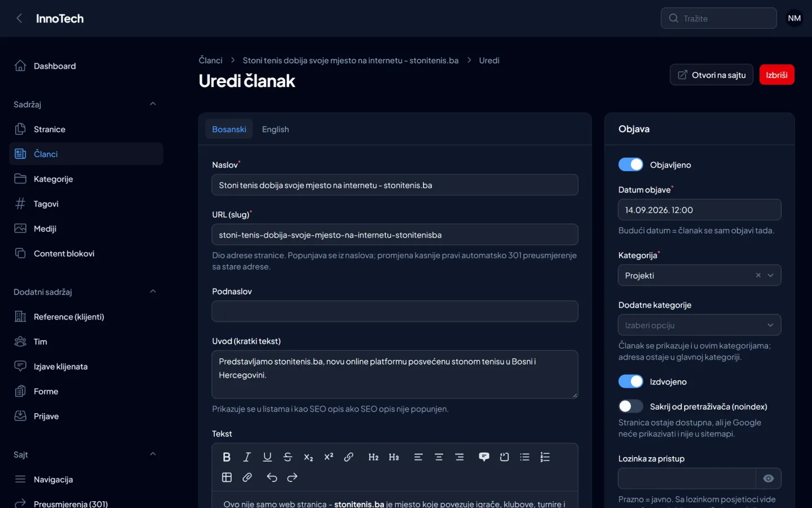Collapse the Sadržaj sidebar section
The image size is (812, 508).
[153, 104]
